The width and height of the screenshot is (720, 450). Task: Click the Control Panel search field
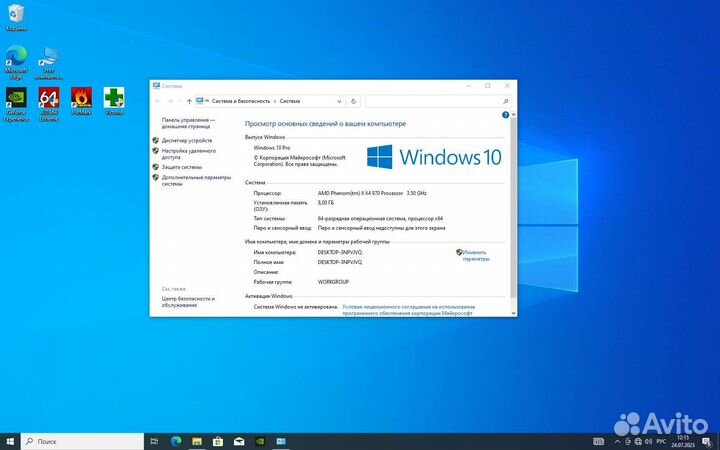tap(439, 101)
